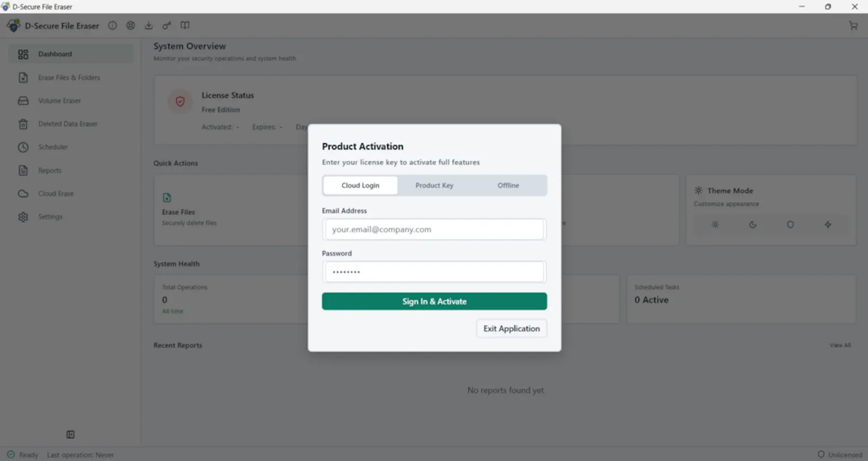
Task: Click the Theme Mode heading sun icon
Action: click(x=699, y=191)
